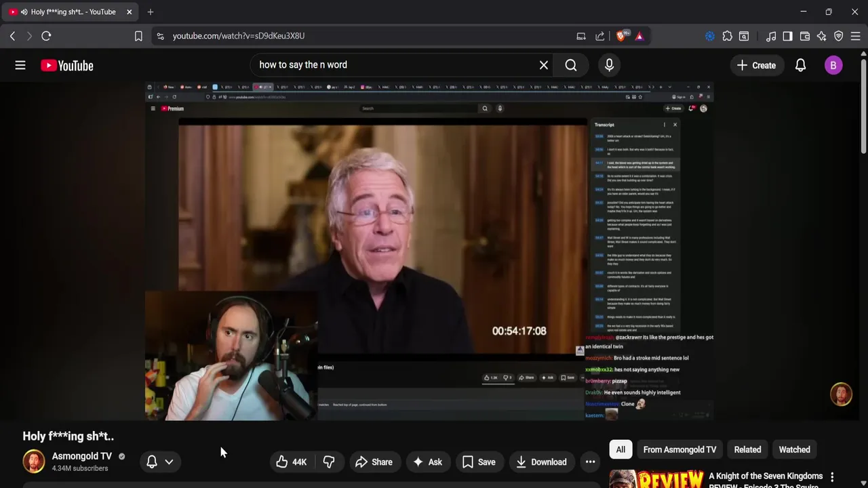Click the video title 'Holy f***ing sh*t..'
This screenshot has height=488, width=868.
[68, 436]
